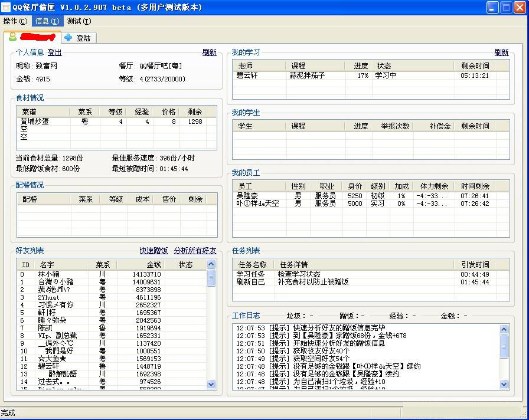The image size is (529, 420).
Task: Click the friend list scrollbar thumb
Action: tap(211, 278)
